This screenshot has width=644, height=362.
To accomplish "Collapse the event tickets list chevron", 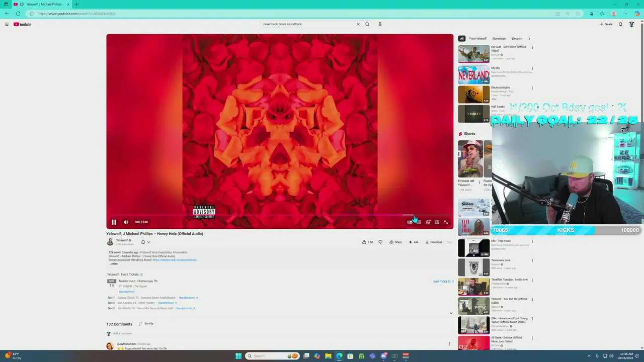I will pos(451,313).
